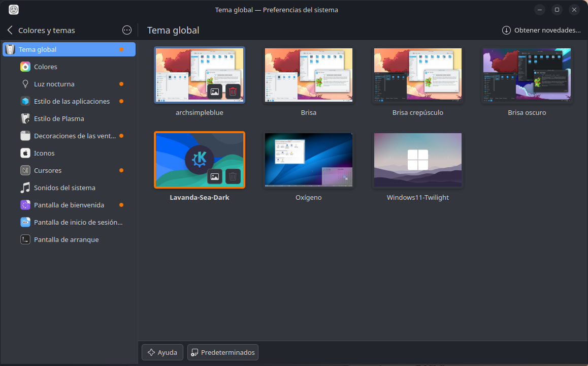Reset with Predeterminados button
This screenshot has height=366, width=588.
223,352
